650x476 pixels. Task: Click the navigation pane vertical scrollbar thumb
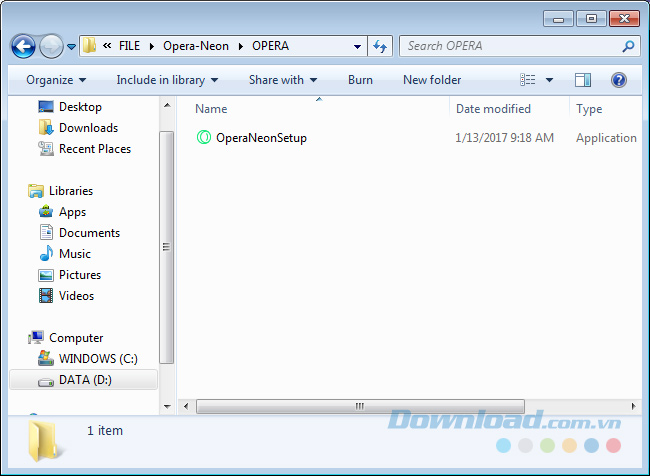pyautogui.click(x=167, y=247)
